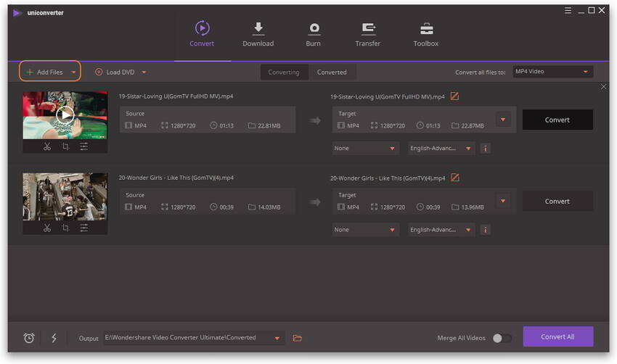Convert the Wonder Girls video

pyautogui.click(x=557, y=202)
